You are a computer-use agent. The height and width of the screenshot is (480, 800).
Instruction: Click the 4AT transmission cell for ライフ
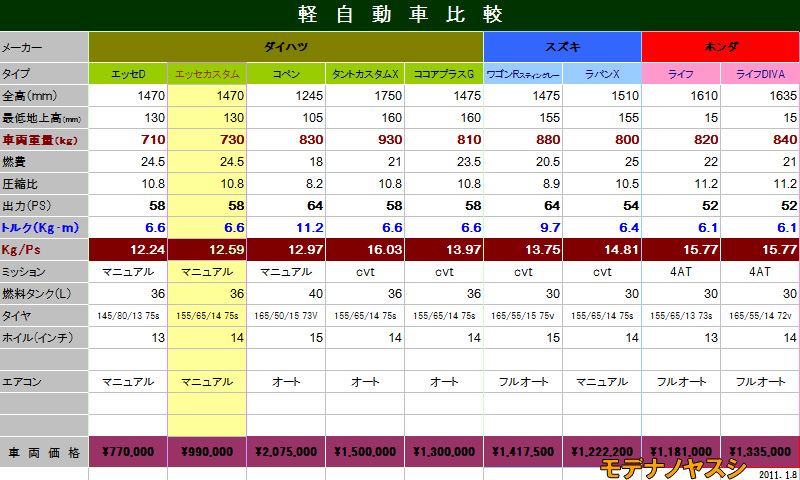681,272
